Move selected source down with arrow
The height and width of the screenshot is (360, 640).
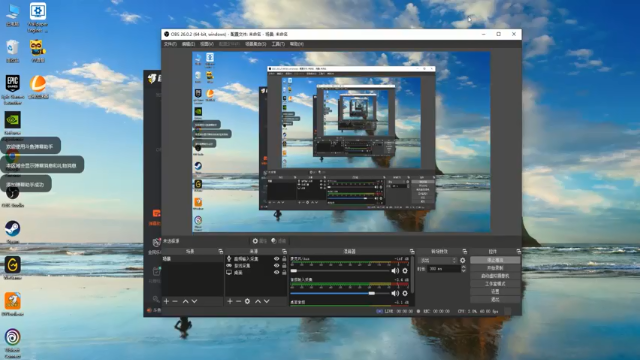coord(267,301)
